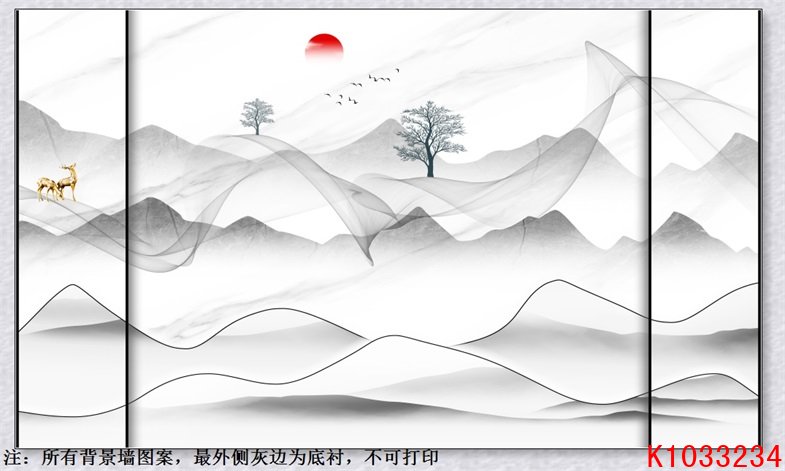Viewport: 785px width, 471px height.
Task: Click the flock of flying birds
Action: (x=361, y=87)
